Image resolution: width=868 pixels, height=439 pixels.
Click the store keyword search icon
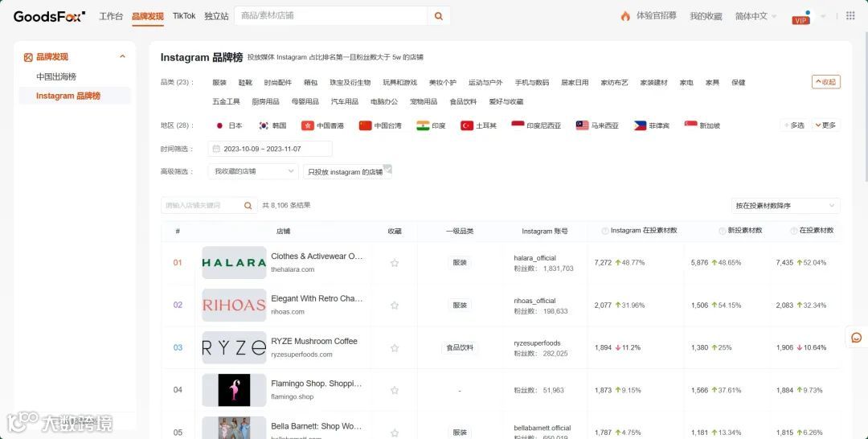pyautogui.click(x=248, y=205)
